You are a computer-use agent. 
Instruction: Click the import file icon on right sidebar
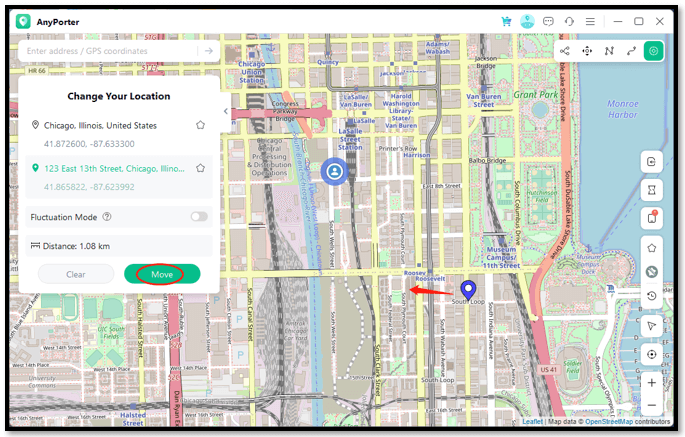(651, 162)
